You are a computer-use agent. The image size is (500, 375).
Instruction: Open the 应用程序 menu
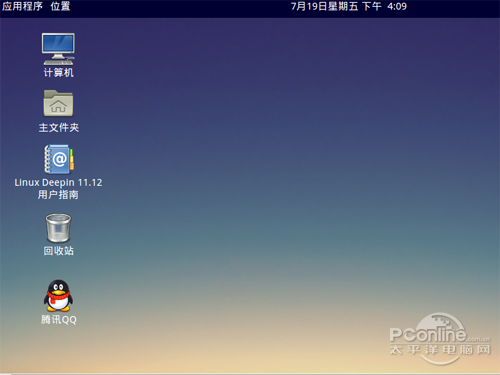pyautogui.click(x=22, y=6)
